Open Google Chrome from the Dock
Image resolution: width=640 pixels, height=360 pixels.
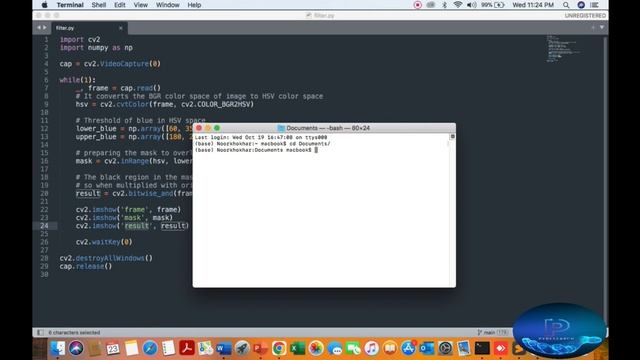pos(279,348)
